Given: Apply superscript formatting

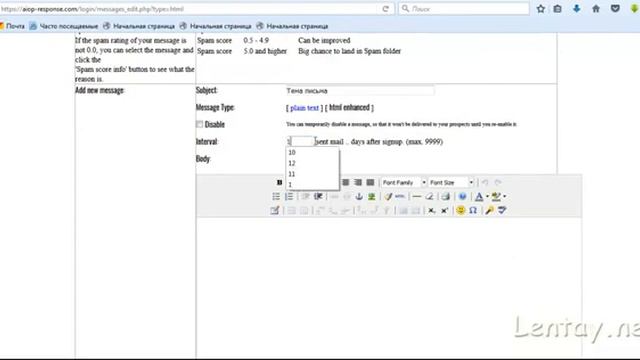Looking at the screenshot, I should (x=444, y=210).
